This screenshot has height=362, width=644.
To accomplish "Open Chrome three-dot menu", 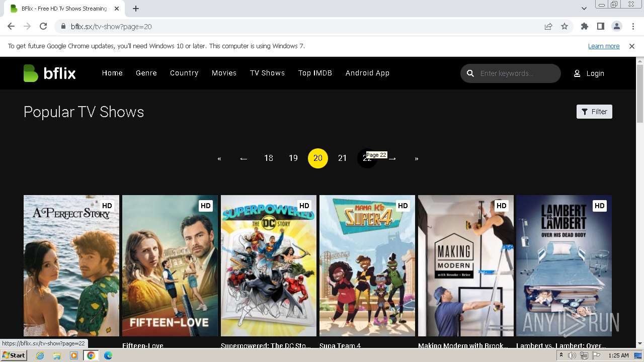I will click(632, 27).
